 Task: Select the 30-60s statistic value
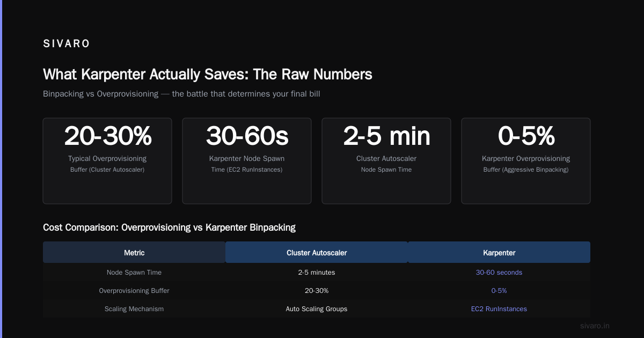pos(247,136)
